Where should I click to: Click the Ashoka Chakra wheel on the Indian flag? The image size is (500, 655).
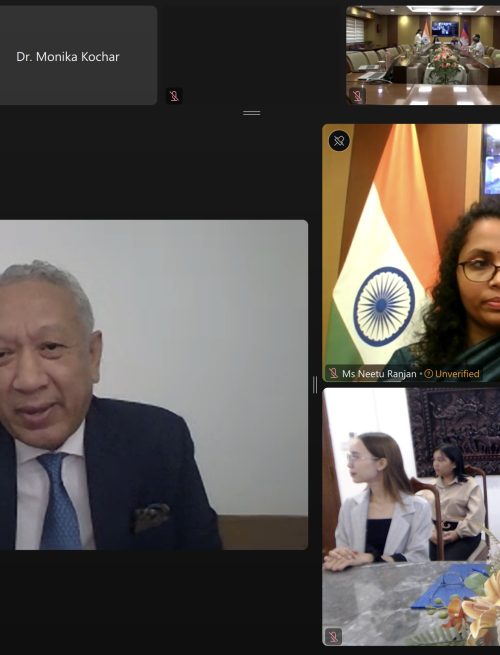384,307
